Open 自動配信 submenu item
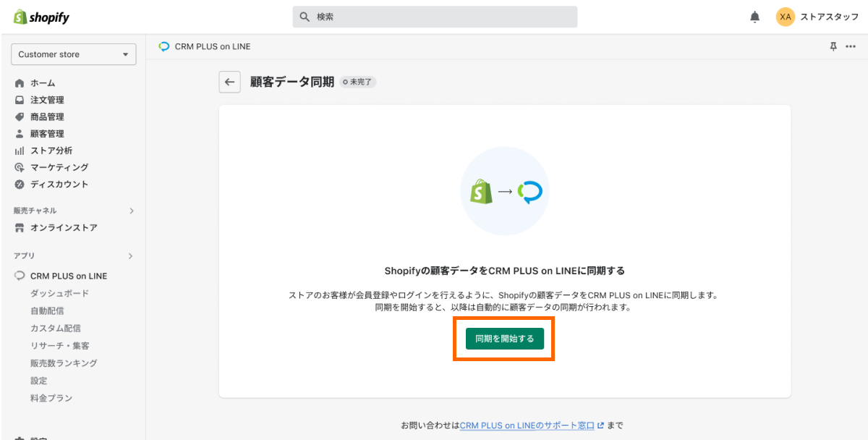This screenshot has height=440, width=868. click(x=47, y=310)
